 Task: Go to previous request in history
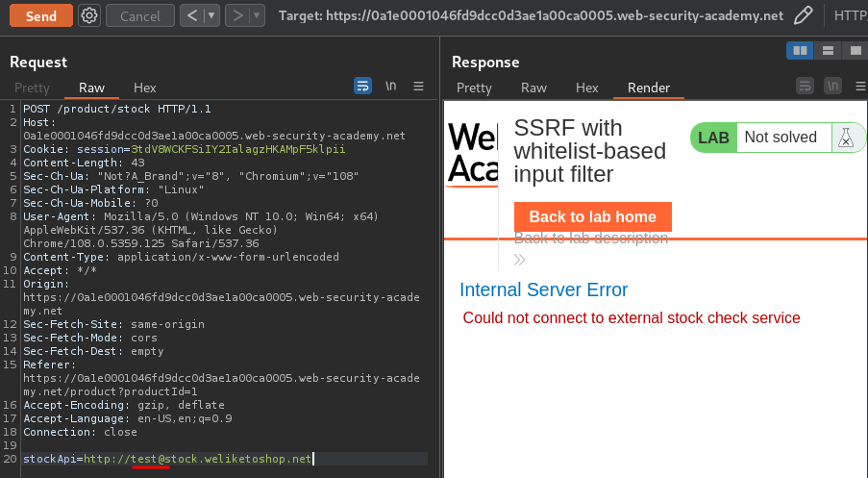coord(192,15)
